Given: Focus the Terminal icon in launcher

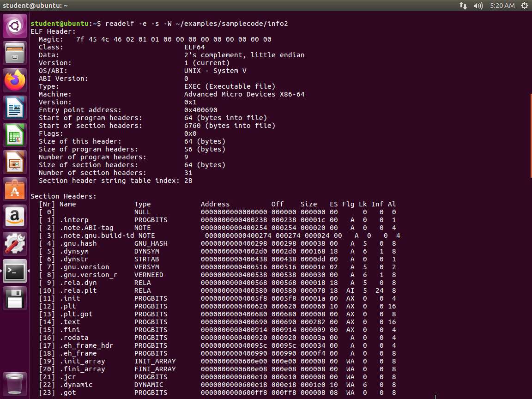Looking at the screenshot, I should click(x=15, y=271).
